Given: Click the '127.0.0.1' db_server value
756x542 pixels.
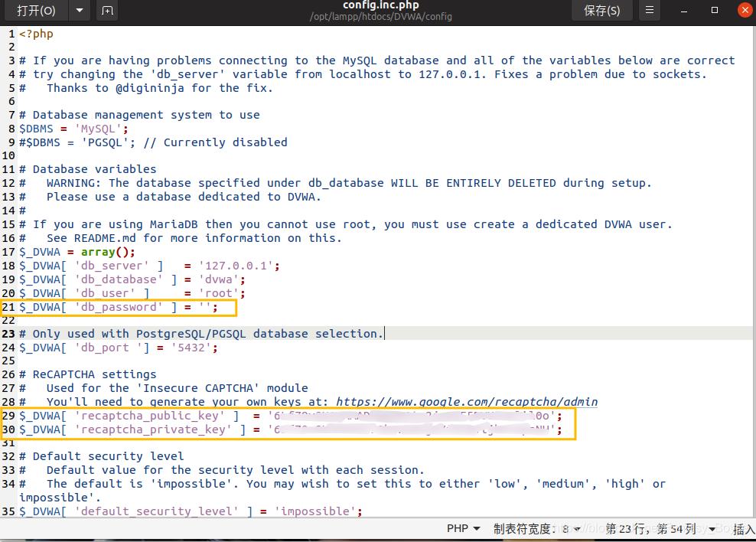Looking at the screenshot, I should click(236, 266).
